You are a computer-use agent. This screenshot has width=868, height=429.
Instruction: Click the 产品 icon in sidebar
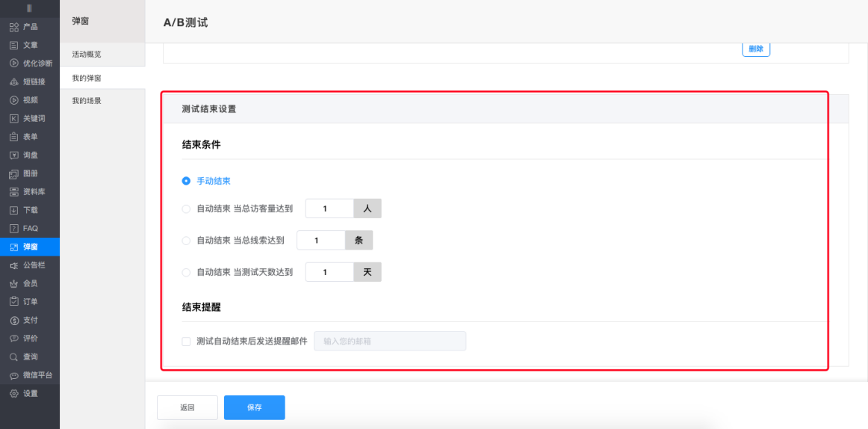pyautogui.click(x=13, y=27)
